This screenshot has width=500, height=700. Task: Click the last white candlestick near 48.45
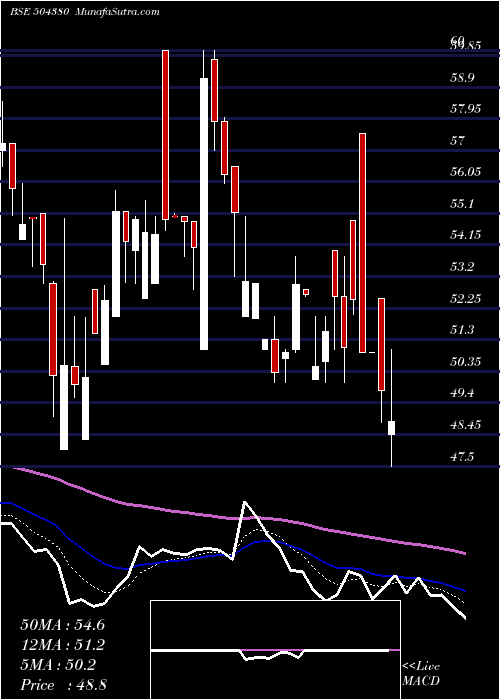(x=392, y=428)
